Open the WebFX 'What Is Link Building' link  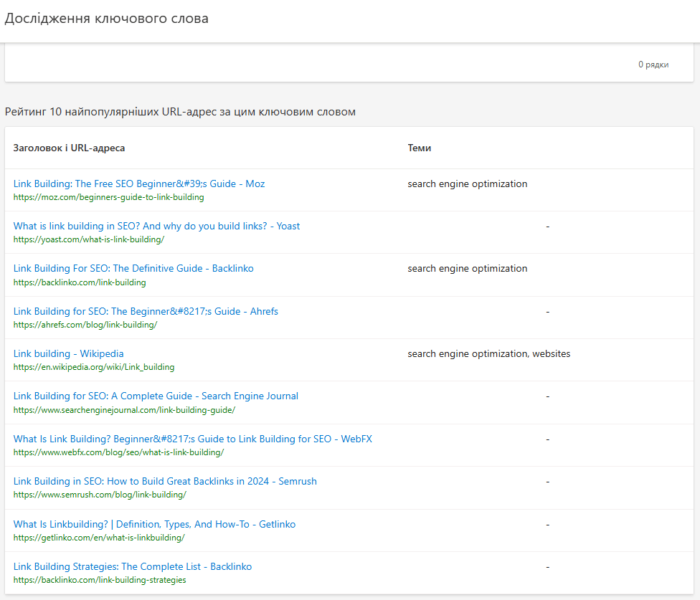coord(193,439)
